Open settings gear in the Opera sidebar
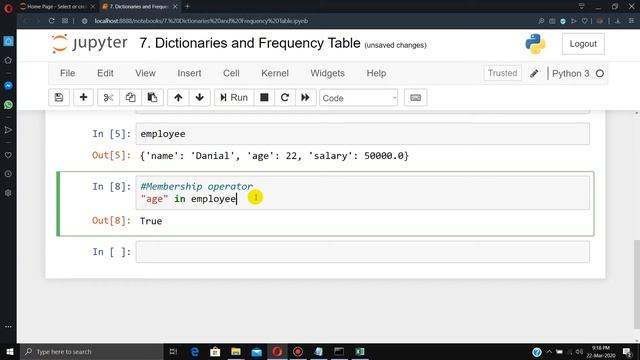 (8, 193)
